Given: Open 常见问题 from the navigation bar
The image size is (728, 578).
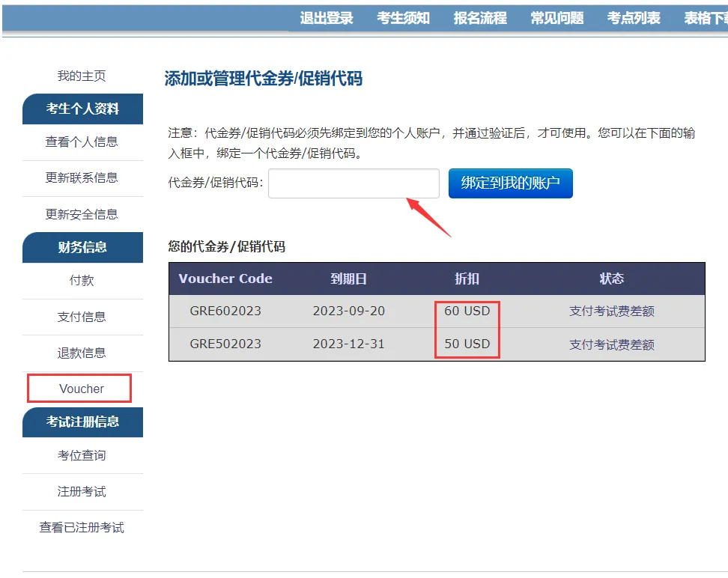Looking at the screenshot, I should tap(556, 18).
